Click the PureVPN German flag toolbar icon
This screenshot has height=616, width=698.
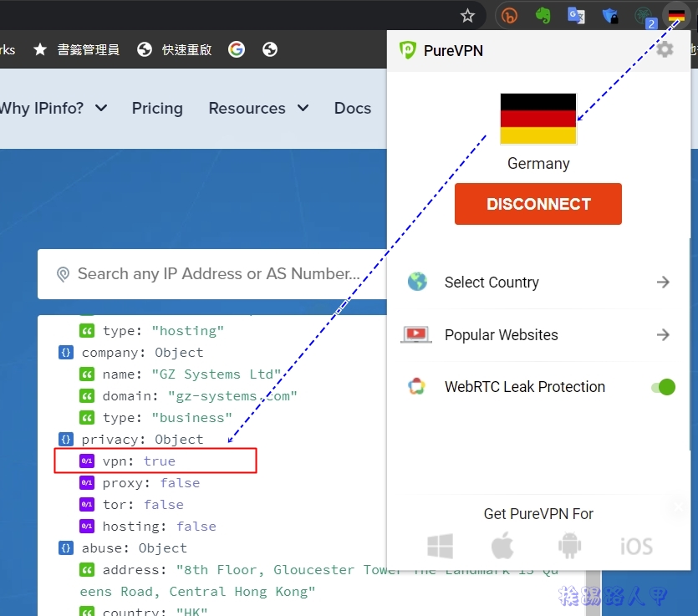pyautogui.click(x=676, y=16)
